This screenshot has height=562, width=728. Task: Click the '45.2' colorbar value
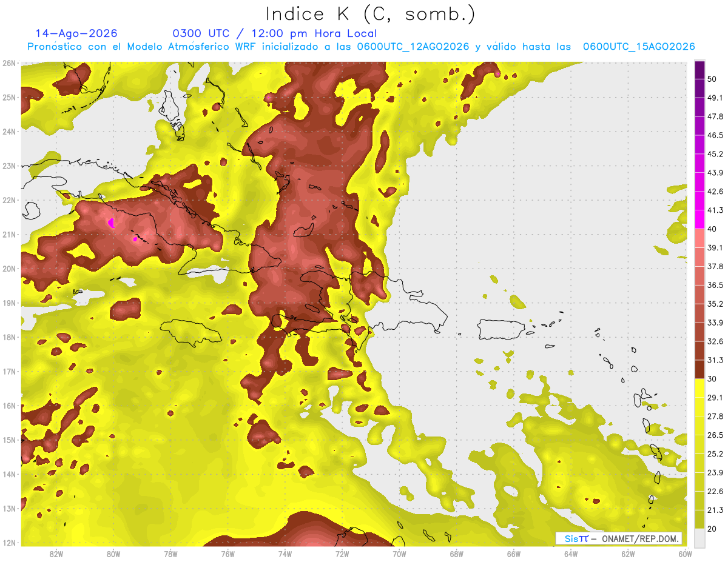(715, 155)
